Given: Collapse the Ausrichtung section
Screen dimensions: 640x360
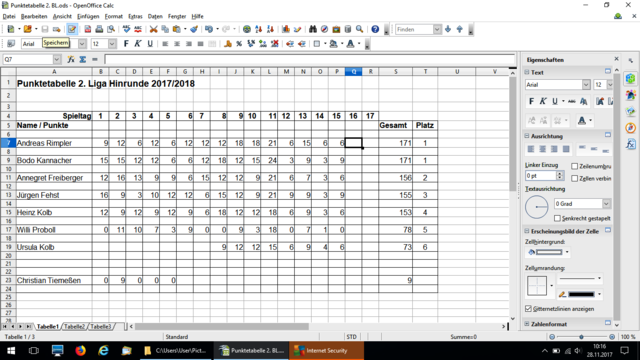Looking at the screenshot, I should 527,136.
